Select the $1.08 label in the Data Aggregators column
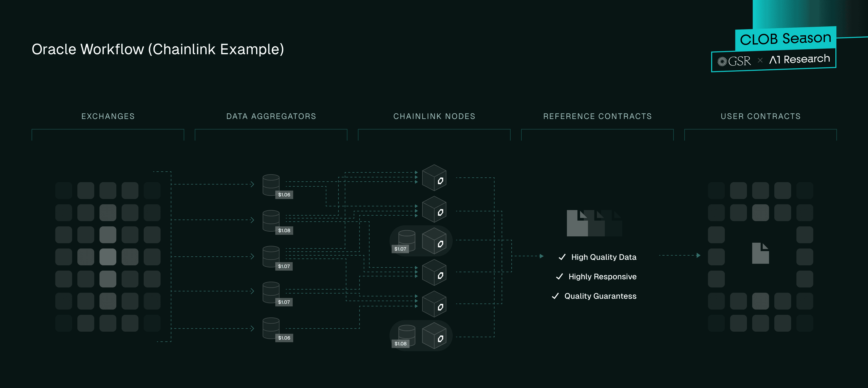The image size is (868, 388). (x=284, y=231)
